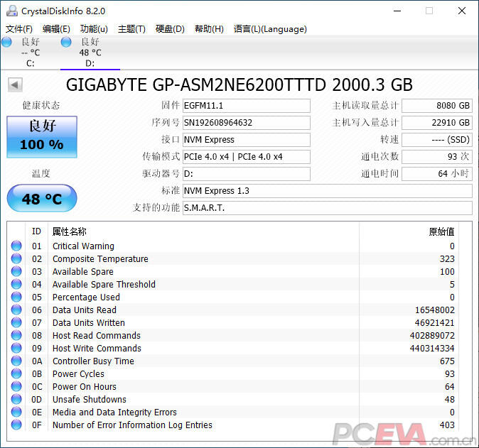Open the 语言(L)(Language) menu
The width and height of the screenshot is (479, 448).
(x=270, y=29)
